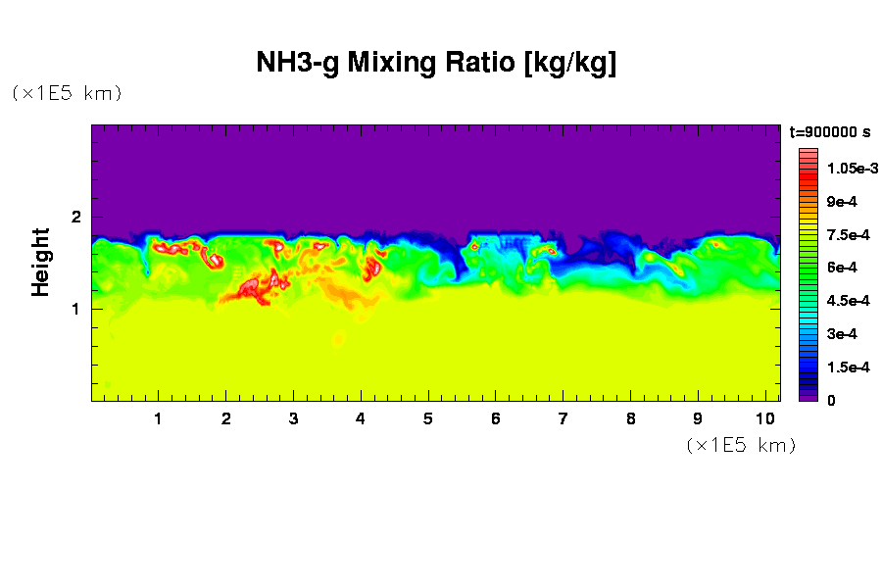Select the Height y-axis label
Screen dimensions: 882x588
click(x=40, y=262)
